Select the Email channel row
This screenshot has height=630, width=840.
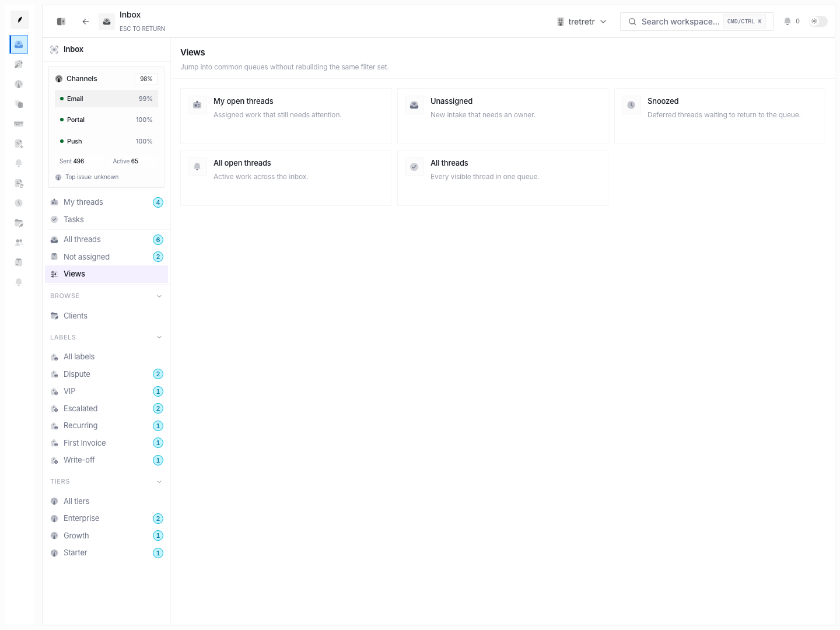pos(106,99)
